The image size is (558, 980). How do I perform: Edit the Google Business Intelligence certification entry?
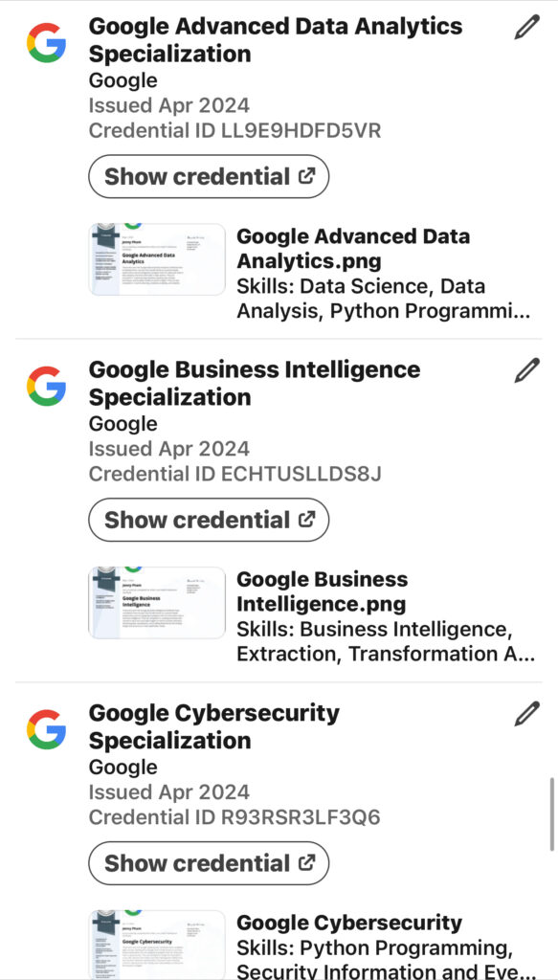tap(526, 370)
